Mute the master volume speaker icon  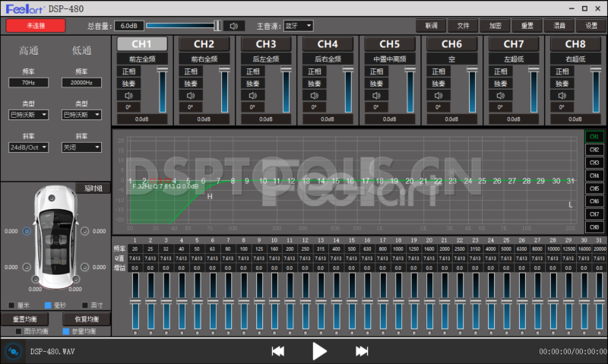tap(236, 26)
